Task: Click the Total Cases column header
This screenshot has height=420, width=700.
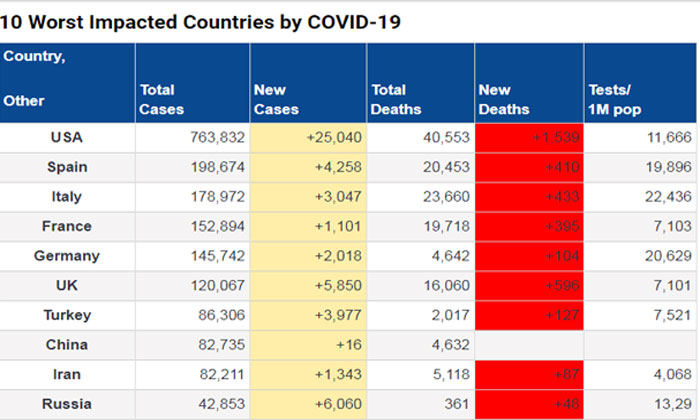Action: 162,99
